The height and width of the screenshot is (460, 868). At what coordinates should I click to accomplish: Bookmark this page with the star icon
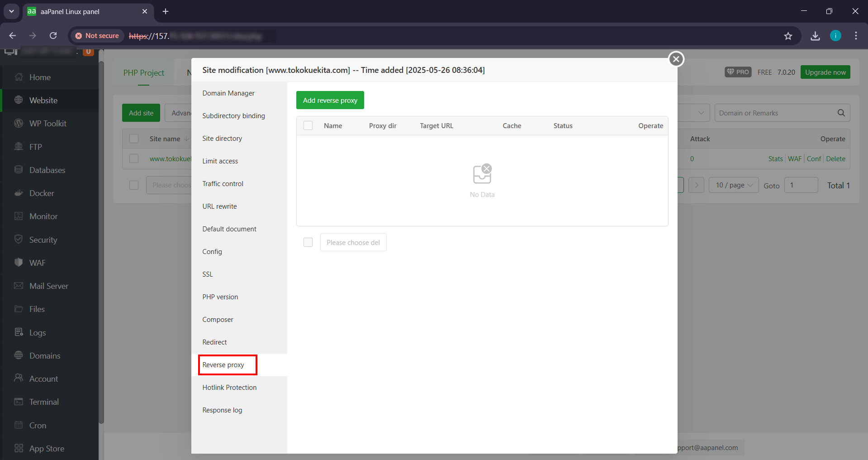788,36
